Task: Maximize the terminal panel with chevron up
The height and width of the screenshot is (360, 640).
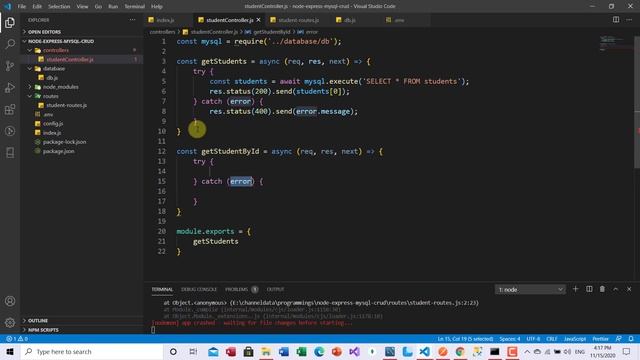Action: pyautogui.click(x=616, y=289)
